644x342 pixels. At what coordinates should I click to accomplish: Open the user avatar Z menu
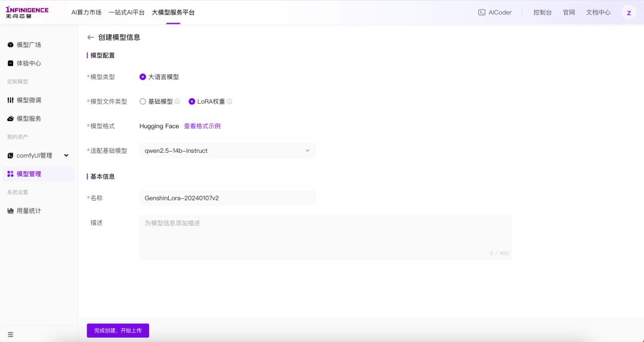click(629, 13)
